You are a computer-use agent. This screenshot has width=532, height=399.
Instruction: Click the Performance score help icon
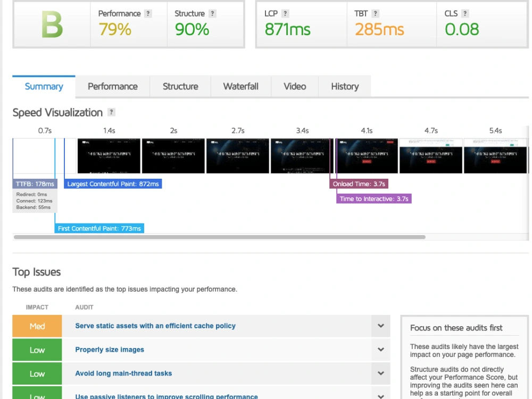click(148, 14)
